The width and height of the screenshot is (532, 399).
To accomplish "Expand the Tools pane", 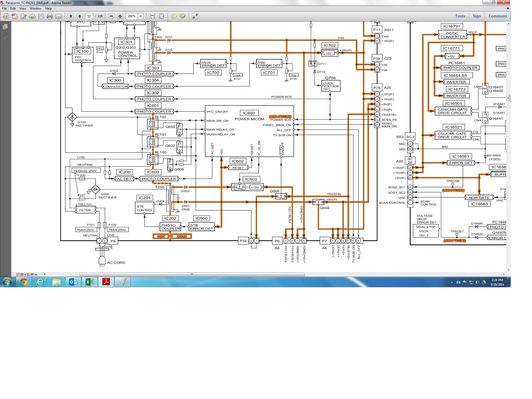I will click(460, 16).
